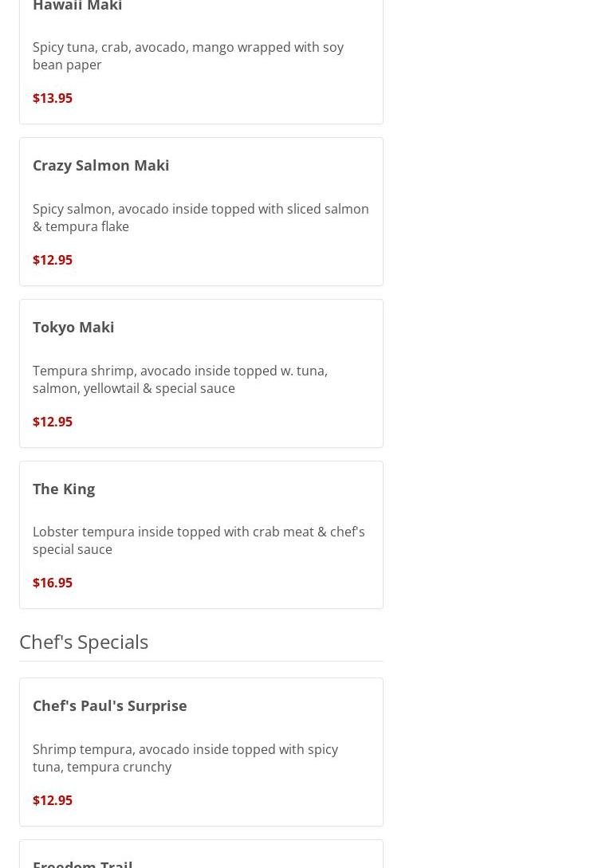
Task: Open the Chef's Paul's Surprise item
Action: 110,705
